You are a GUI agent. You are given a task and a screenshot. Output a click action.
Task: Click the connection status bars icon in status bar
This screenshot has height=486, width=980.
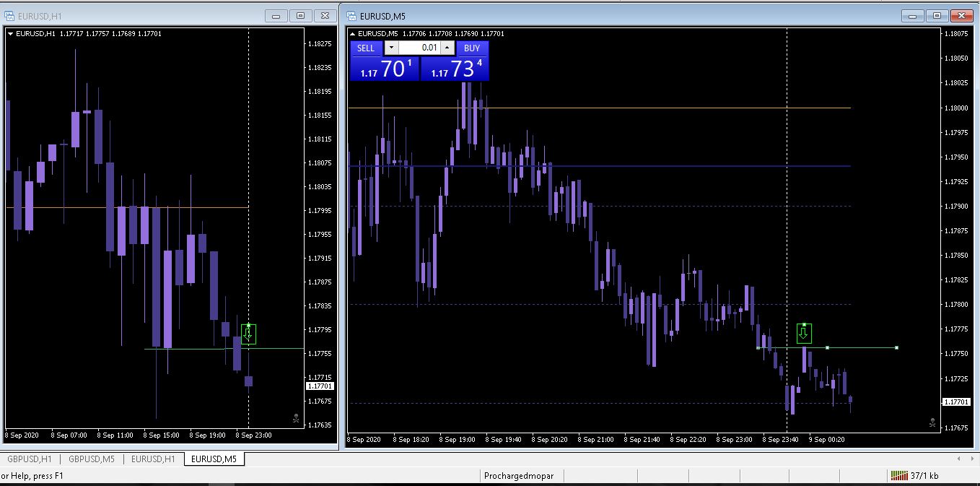(899, 475)
